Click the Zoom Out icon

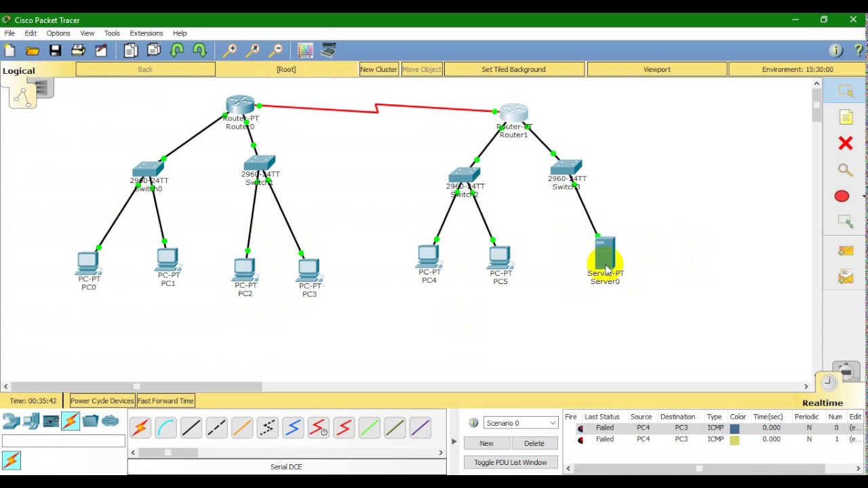275,50
